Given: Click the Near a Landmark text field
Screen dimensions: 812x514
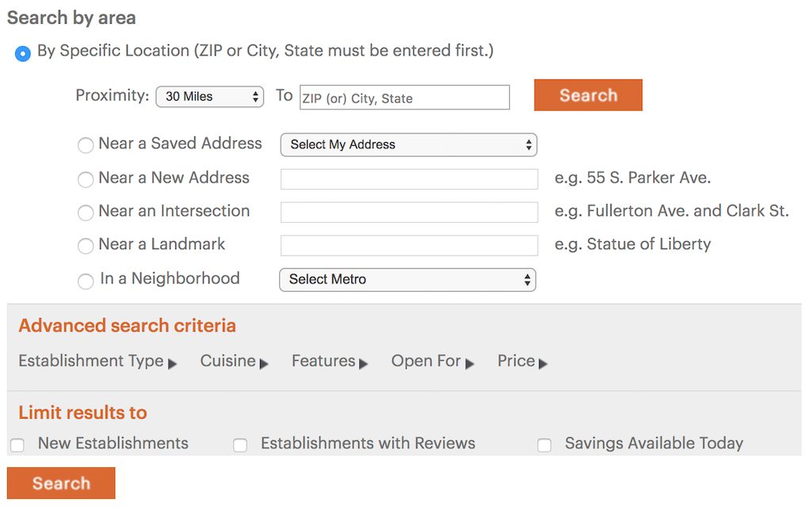Looking at the screenshot, I should pos(409,246).
